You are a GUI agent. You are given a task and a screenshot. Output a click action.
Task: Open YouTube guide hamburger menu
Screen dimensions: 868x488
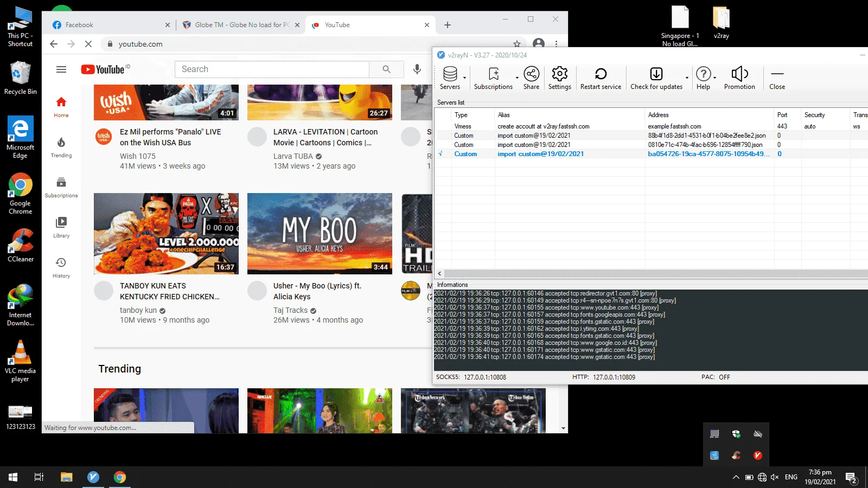(x=61, y=69)
